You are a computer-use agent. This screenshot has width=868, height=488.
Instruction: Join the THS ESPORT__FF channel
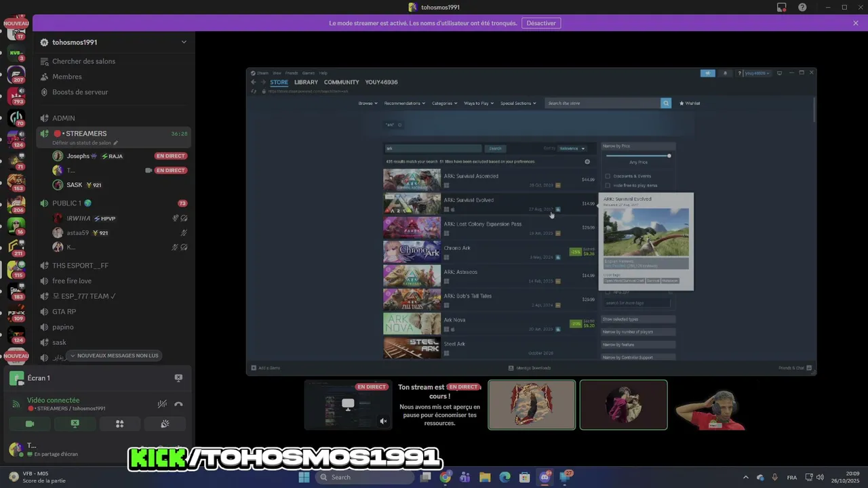(x=80, y=266)
